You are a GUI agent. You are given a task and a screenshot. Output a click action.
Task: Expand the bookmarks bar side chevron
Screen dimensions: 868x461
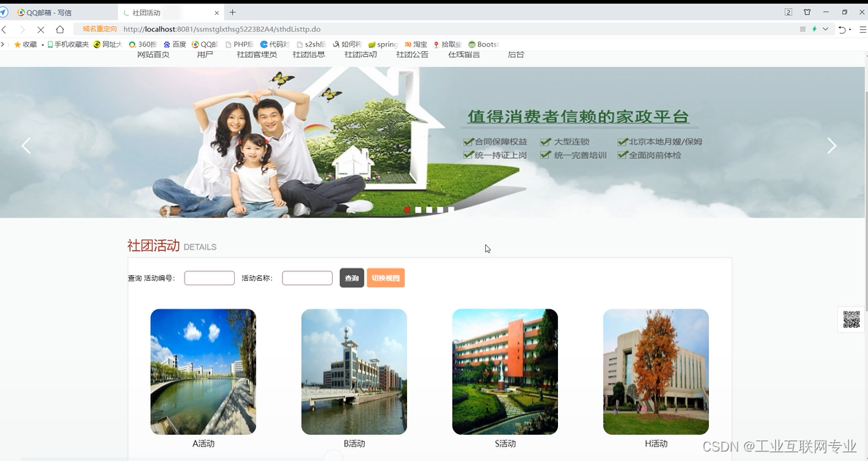3,44
